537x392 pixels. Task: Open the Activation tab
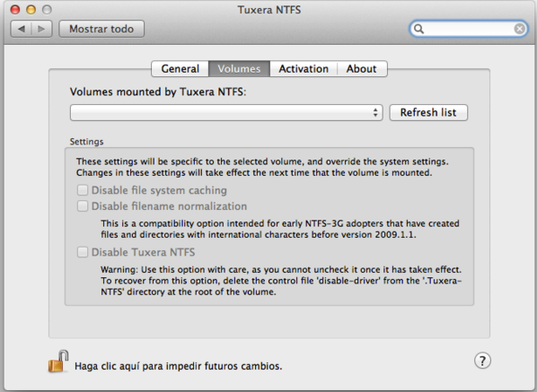[x=304, y=69]
